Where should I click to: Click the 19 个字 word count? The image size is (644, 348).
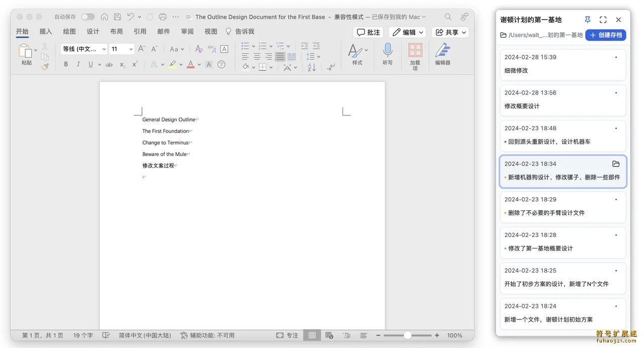83,335
